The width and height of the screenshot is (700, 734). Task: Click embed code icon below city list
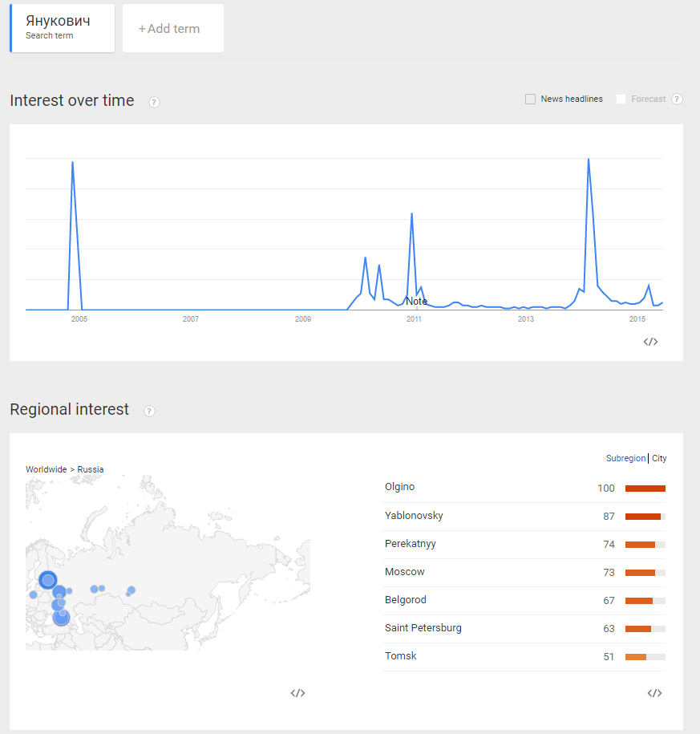(654, 693)
